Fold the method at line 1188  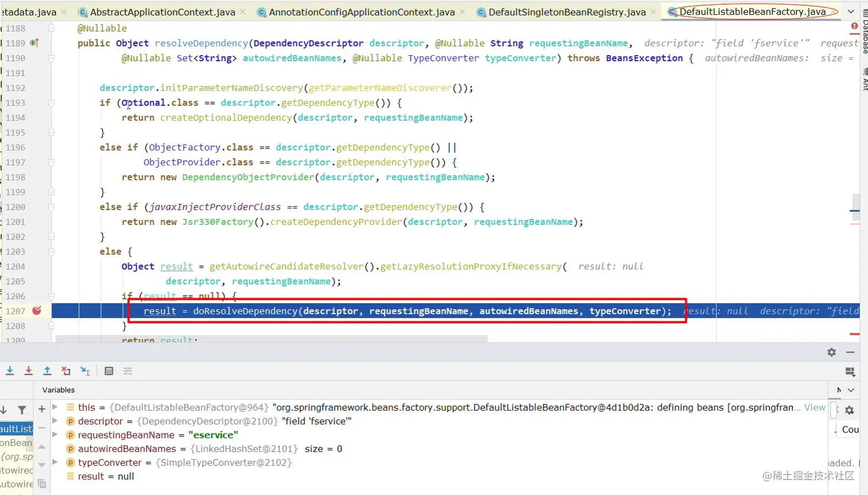(x=51, y=28)
